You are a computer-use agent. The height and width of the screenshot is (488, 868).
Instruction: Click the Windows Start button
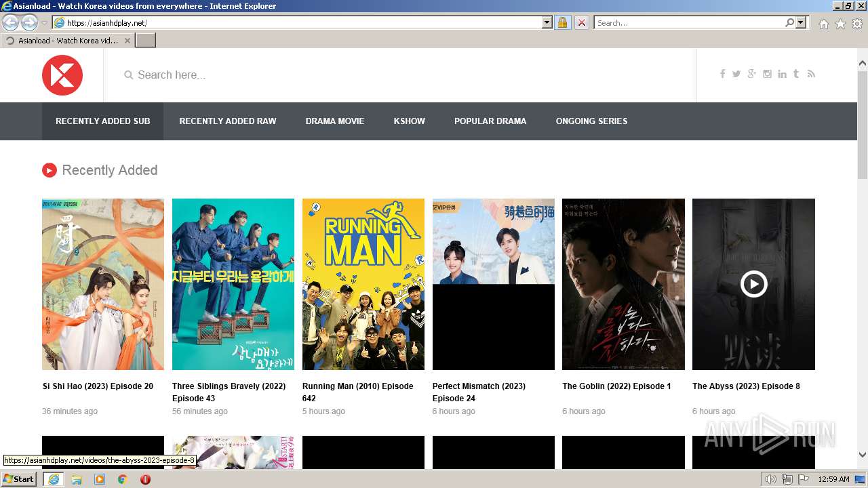[x=19, y=479]
